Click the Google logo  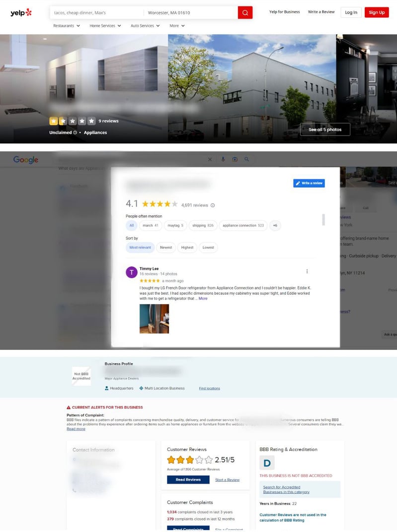coord(26,160)
